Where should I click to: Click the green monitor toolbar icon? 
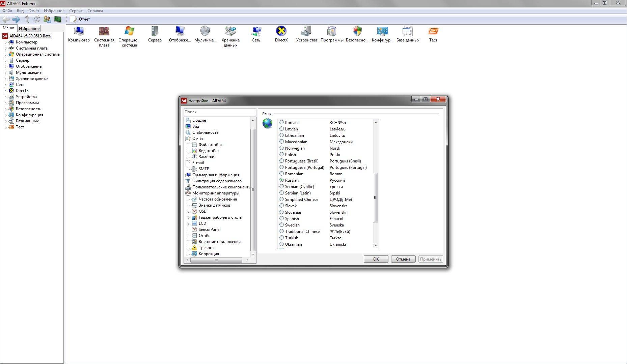click(x=58, y=19)
